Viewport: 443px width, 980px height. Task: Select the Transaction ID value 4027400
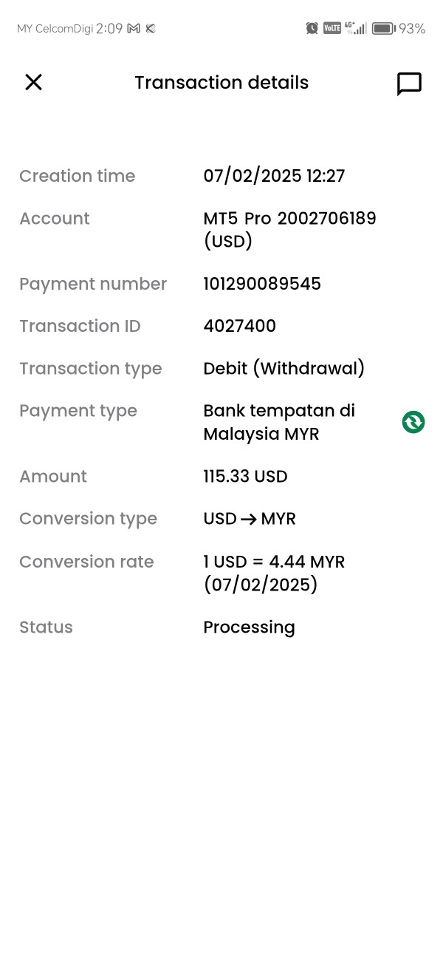point(239,326)
